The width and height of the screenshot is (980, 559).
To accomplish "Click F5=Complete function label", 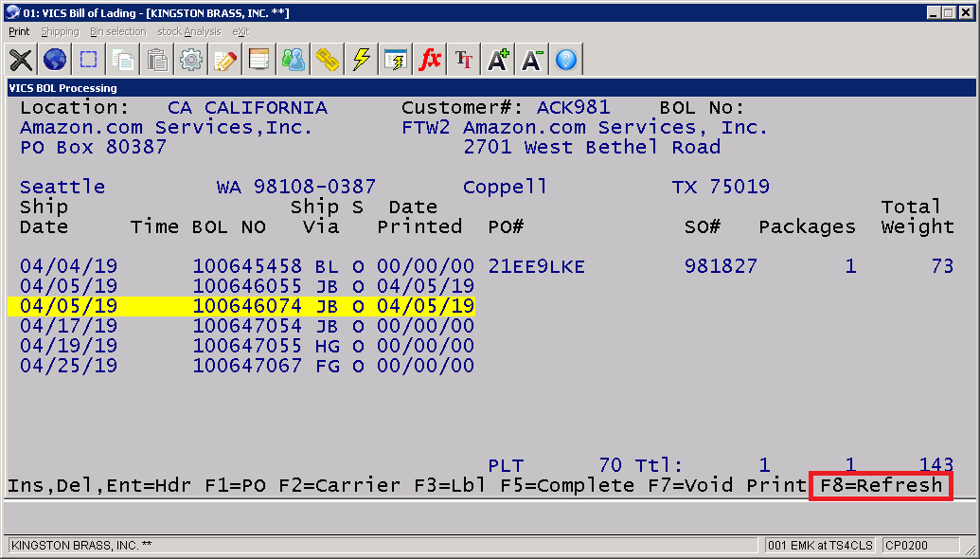I will pos(567,485).
